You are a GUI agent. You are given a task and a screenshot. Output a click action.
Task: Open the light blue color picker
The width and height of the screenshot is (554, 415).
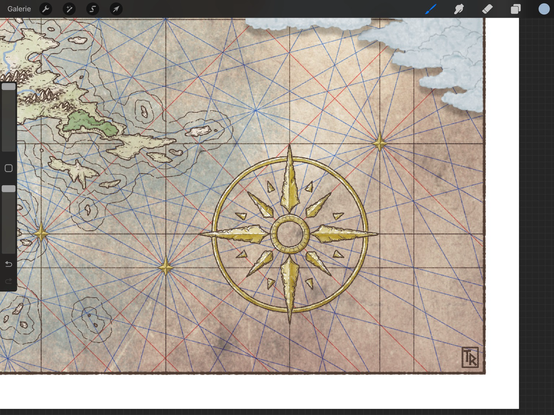544,9
